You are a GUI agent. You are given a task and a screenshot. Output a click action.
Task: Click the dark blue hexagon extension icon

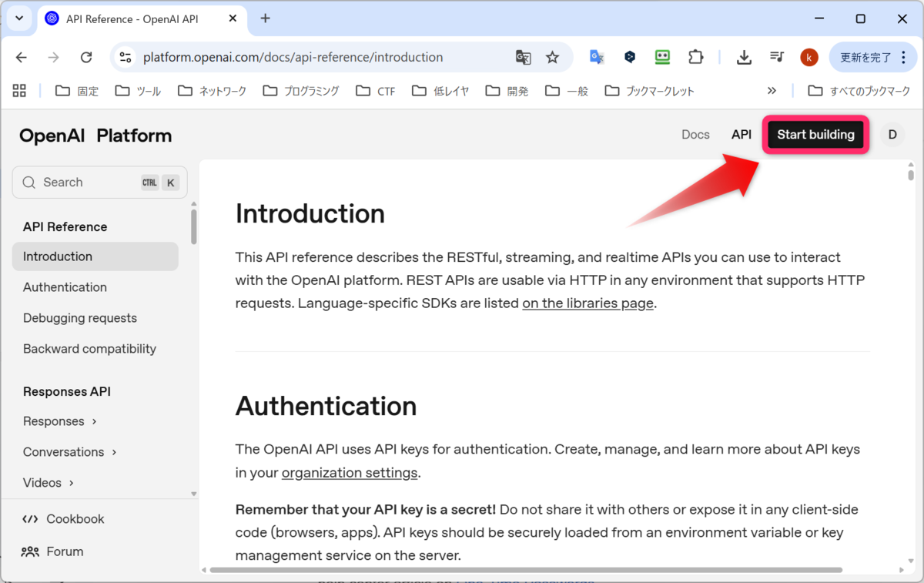630,57
